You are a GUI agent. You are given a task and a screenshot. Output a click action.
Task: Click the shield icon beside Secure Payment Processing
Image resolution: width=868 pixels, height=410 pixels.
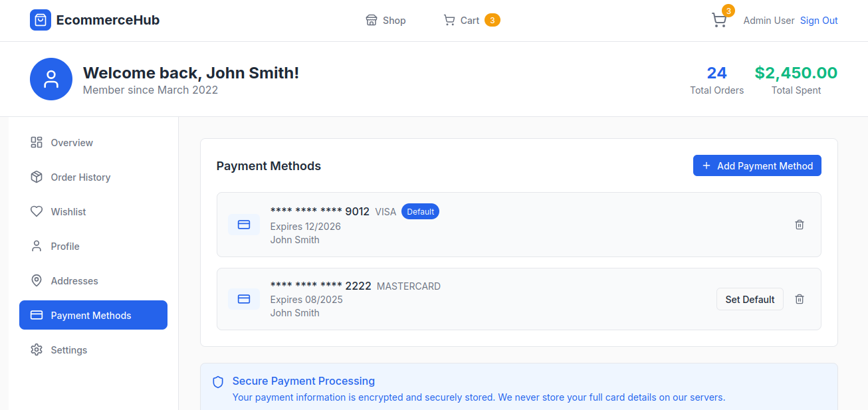218,382
